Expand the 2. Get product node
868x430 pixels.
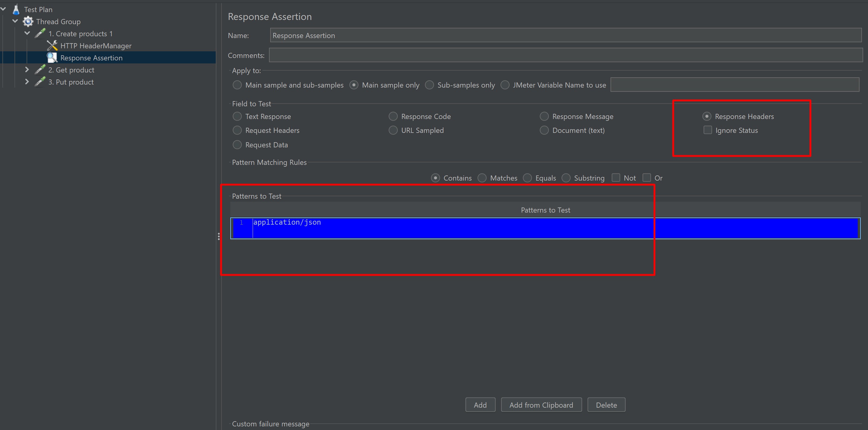tap(27, 70)
